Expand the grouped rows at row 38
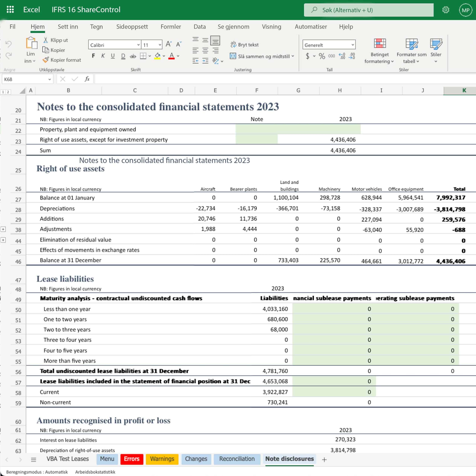 click(3, 229)
